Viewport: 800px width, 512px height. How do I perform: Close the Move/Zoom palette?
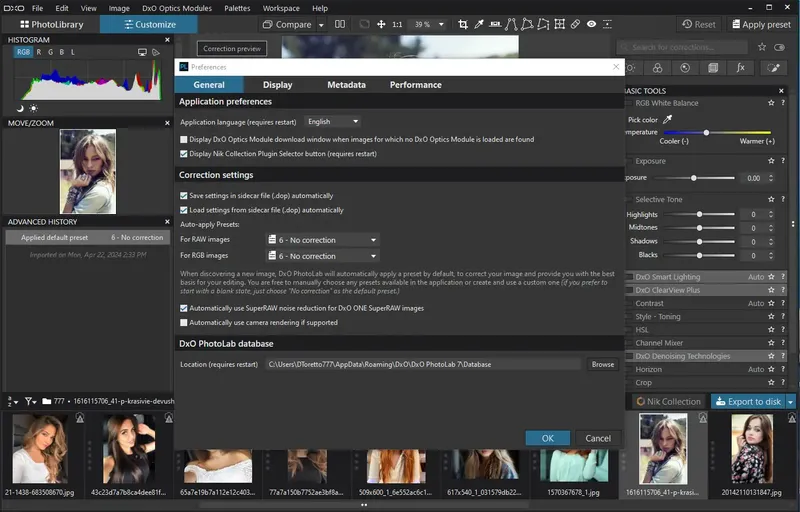167,123
